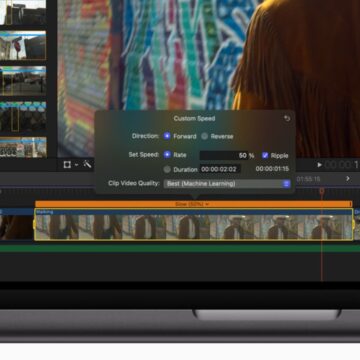The image size is (360, 360).
Task: Select the browser thumbnail with blue umbrellas
Action: point(23,116)
